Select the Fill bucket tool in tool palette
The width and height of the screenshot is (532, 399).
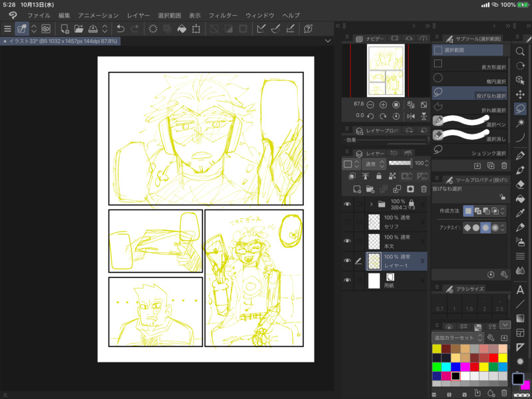click(520, 199)
